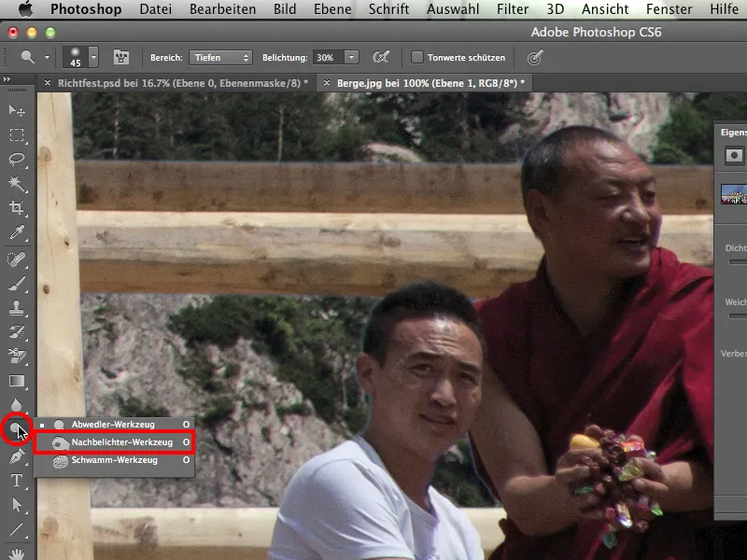Open the Apple menu
Viewport: 747px width, 560px height.
coord(26,9)
